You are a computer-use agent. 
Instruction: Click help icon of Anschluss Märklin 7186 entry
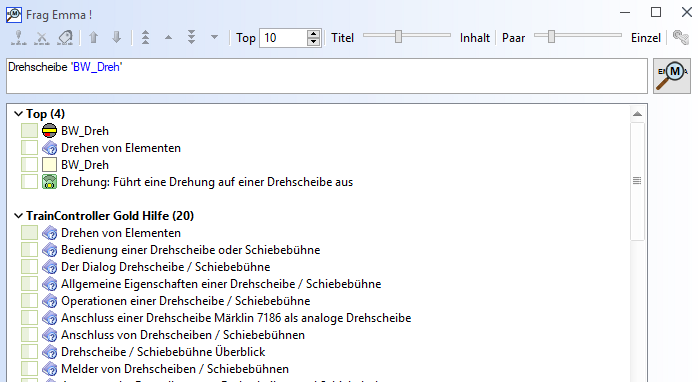(49, 318)
